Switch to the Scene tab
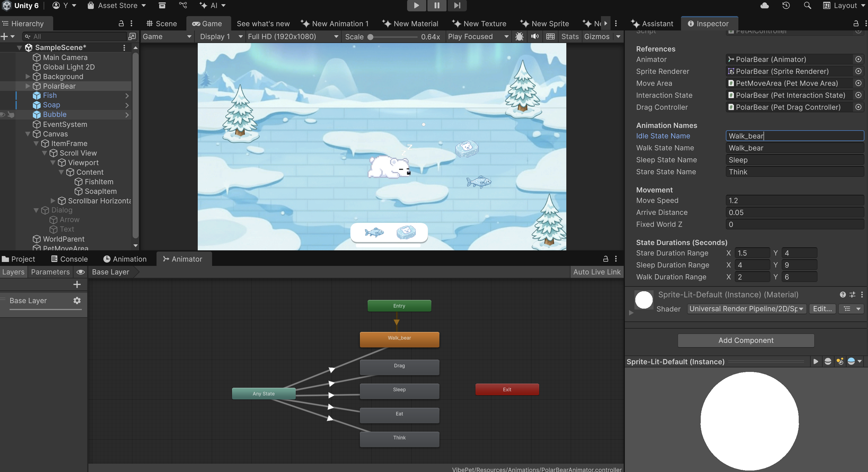This screenshot has width=868, height=472. point(161,24)
